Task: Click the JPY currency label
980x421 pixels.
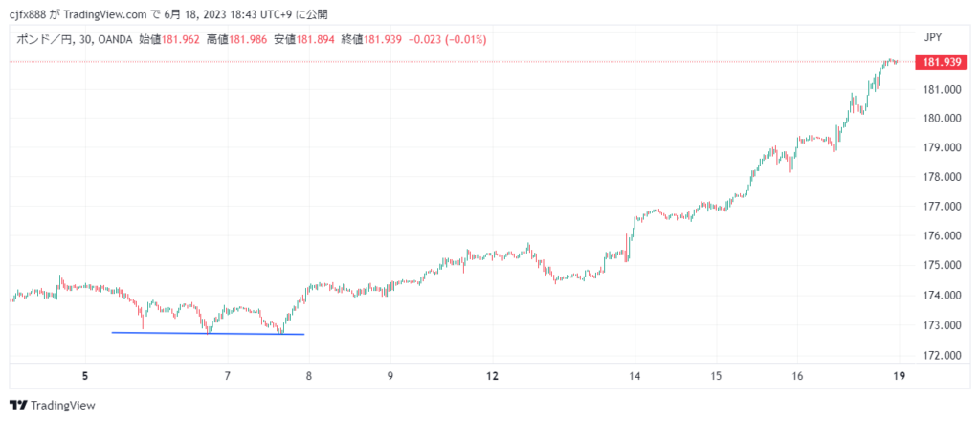Action: tap(933, 37)
